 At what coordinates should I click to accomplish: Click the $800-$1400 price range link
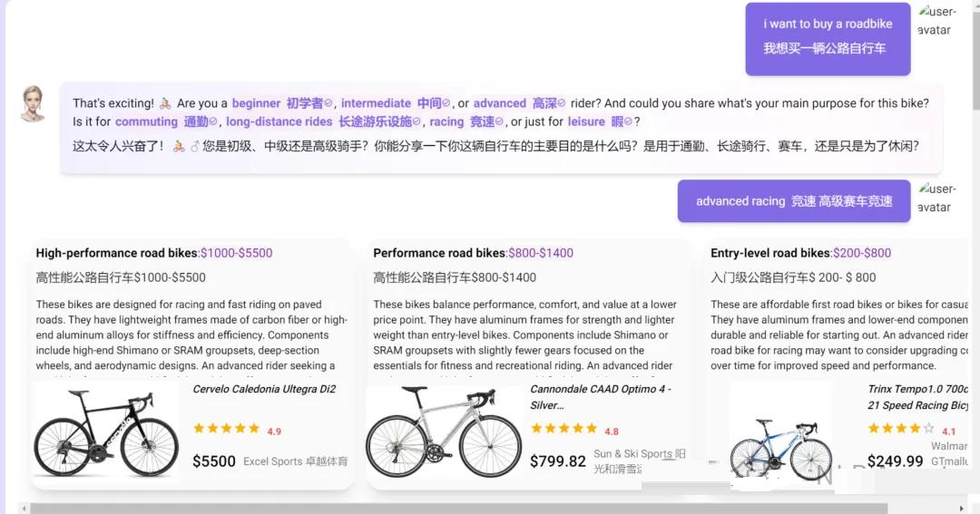[x=541, y=253]
